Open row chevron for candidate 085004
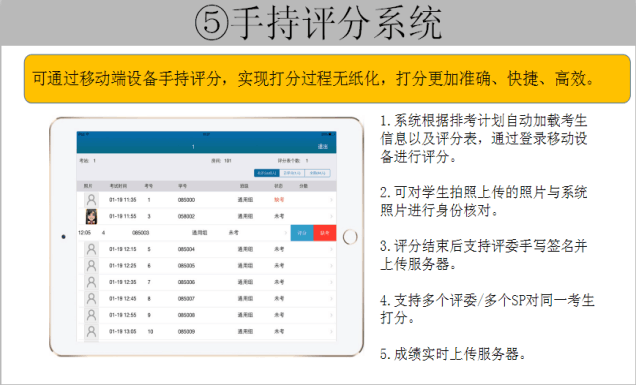This screenshot has width=636, height=385. point(331,249)
